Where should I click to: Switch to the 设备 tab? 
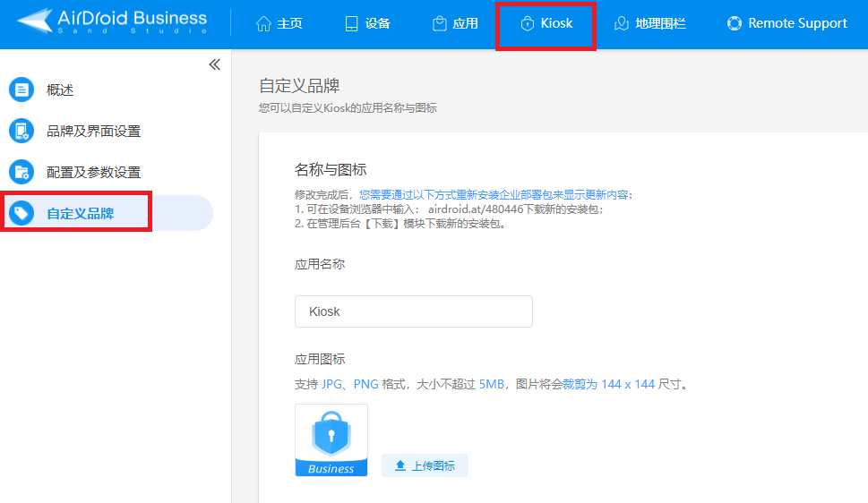[x=367, y=24]
